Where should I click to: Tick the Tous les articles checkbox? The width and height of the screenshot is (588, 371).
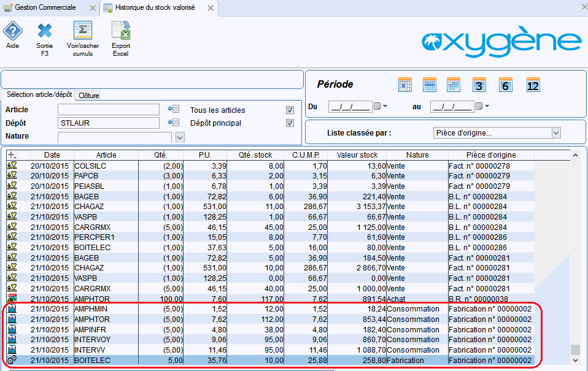click(x=290, y=110)
